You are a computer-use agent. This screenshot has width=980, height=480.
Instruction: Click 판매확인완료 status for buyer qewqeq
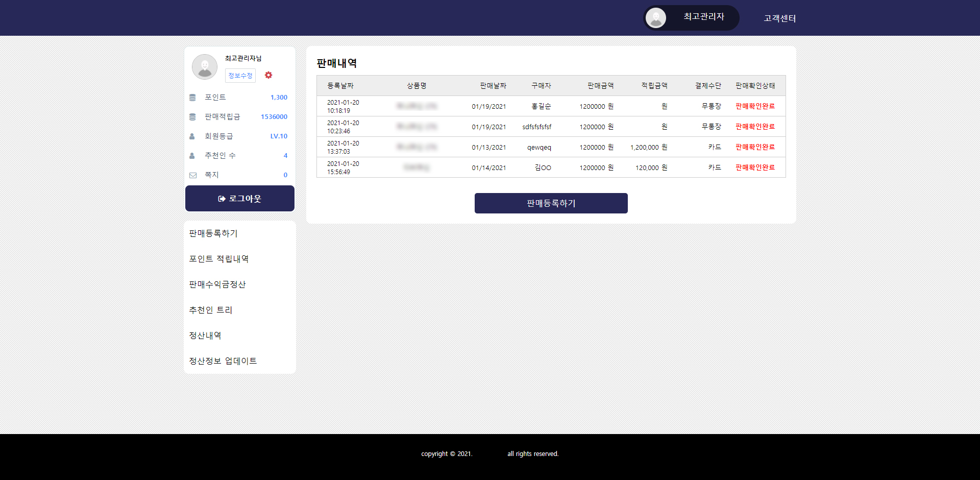point(755,147)
